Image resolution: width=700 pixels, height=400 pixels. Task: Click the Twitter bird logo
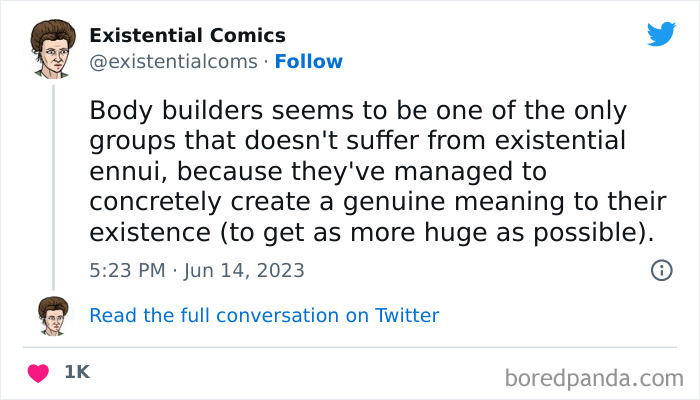661,35
